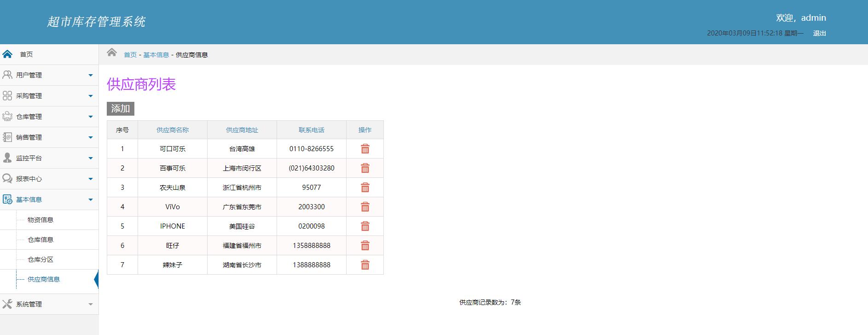Expand the 用户管理 dropdown arrow
Screen dimensions: 868x335
coord(91,75)
